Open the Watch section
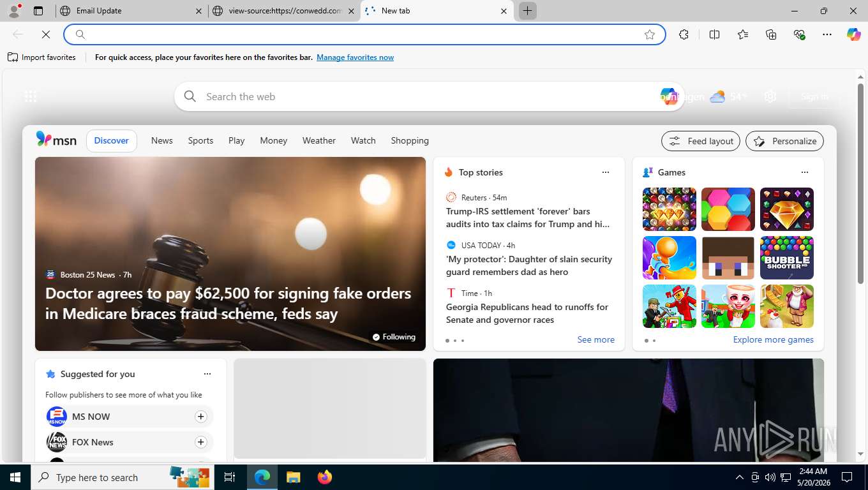The image size is (868, 490). click(363, 140)
